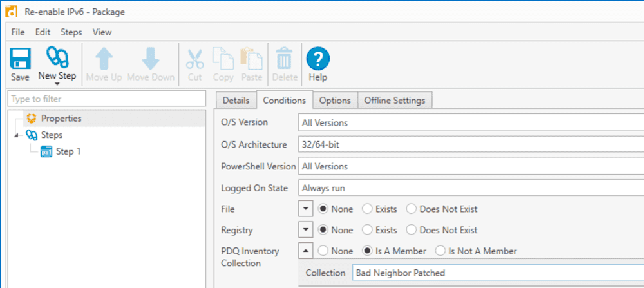Image resolution: width=644 pixels, height=288 pixels.
Task: Switch to the Offline Settings tab
Action: pos(395,101)
